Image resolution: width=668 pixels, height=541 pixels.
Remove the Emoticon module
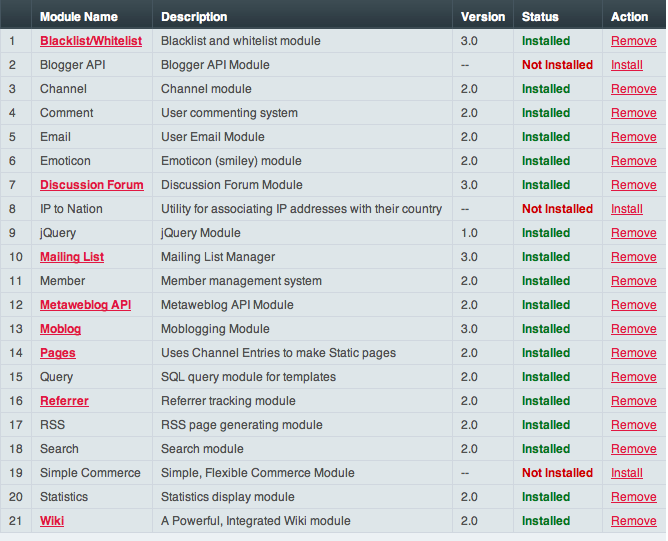(633, 161)
